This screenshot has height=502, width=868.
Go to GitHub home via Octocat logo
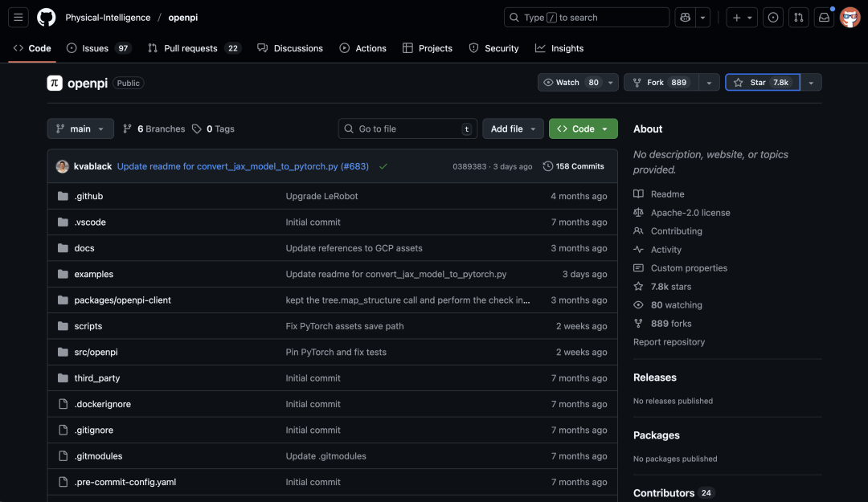pyautogui.click(x=47, y=18)
